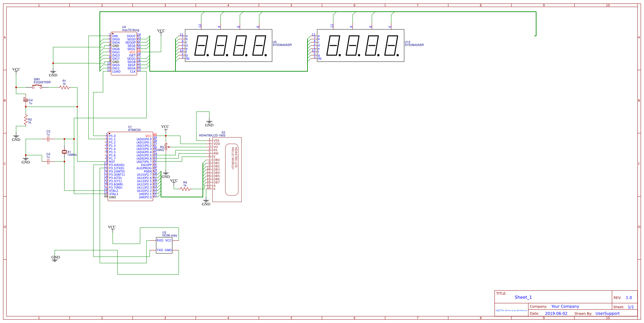Click the C4 1u capacitor symbol
644x323 pixels.
26,100
